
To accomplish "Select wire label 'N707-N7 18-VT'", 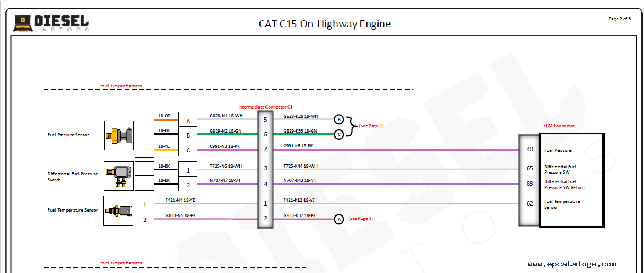I will click(x=225, y=180).
